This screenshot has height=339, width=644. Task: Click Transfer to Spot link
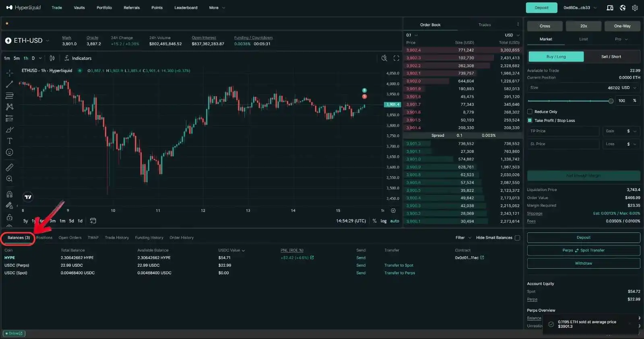pos(399,265)
